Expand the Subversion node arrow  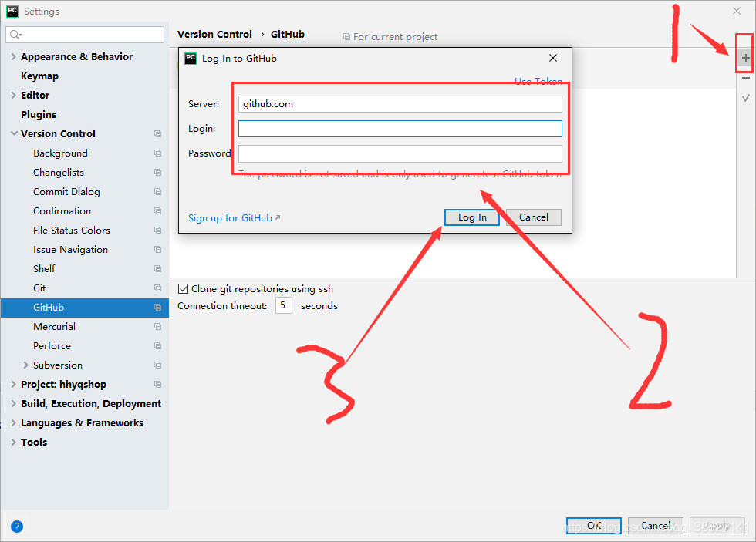(x=26, y=365)
